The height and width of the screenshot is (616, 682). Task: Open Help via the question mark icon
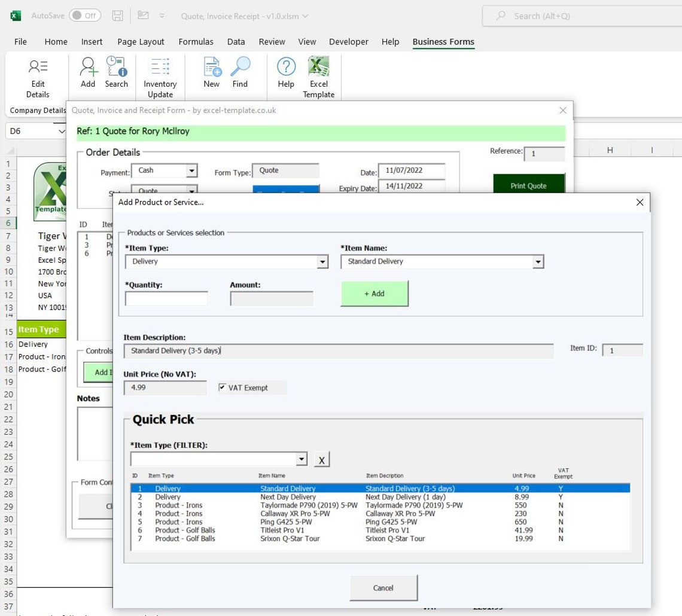285,68
